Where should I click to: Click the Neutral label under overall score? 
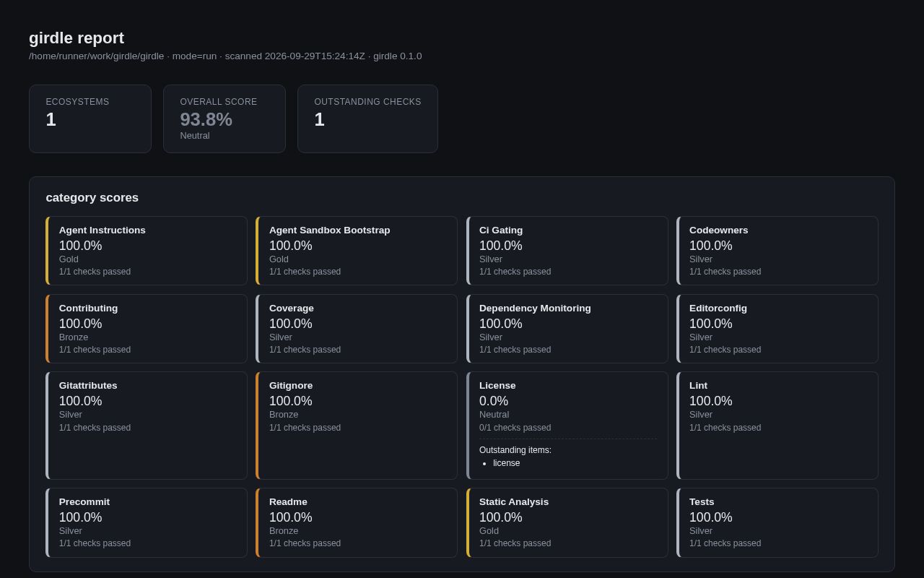[195, 136]
